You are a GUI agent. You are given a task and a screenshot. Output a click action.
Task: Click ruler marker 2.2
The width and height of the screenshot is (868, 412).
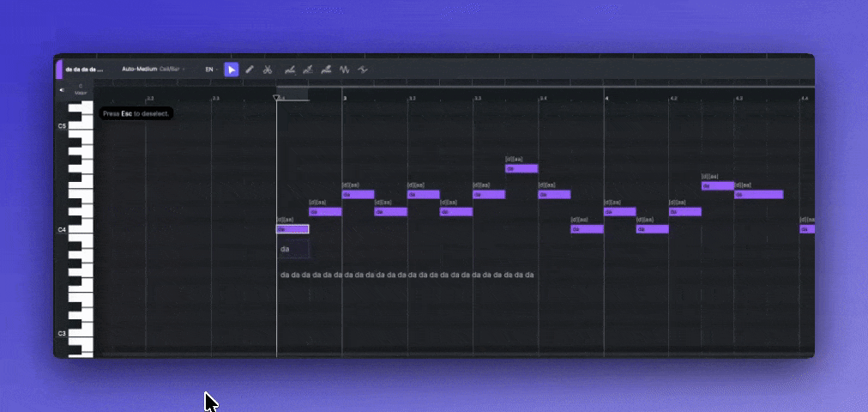click(151, 99)
